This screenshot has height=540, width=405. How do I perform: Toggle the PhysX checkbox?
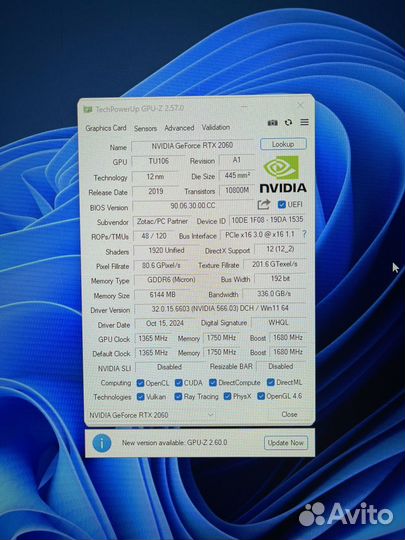tap(227, 396)
